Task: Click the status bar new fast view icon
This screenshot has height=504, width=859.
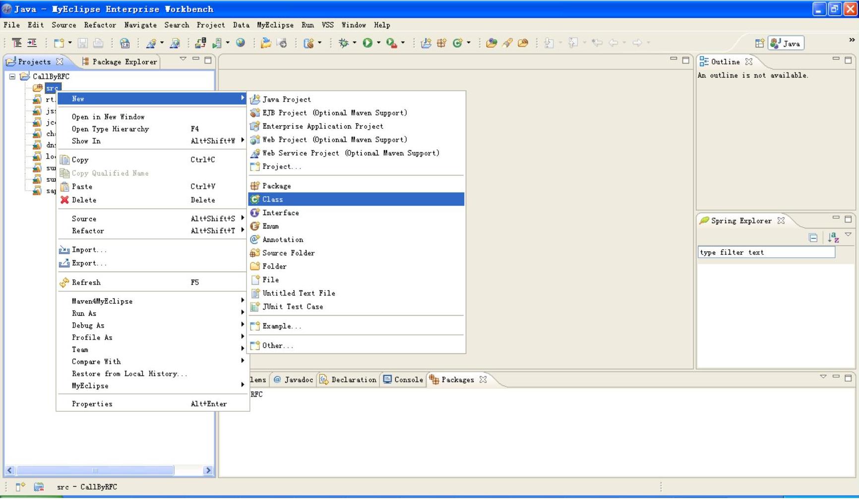Action: 20,487
